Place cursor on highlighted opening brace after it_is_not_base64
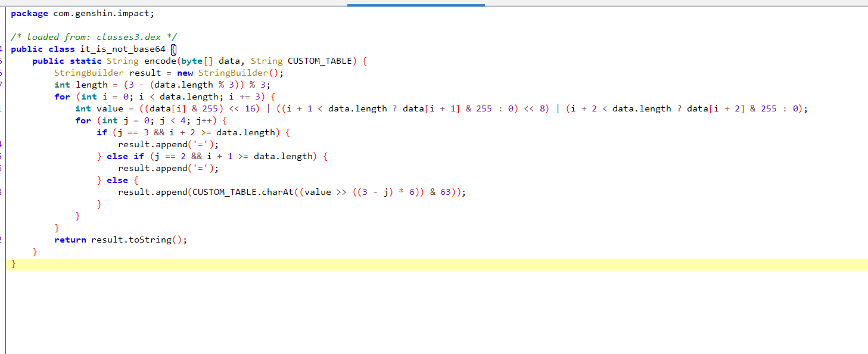Viewport: 868px width, 354px height. [174, 49]
